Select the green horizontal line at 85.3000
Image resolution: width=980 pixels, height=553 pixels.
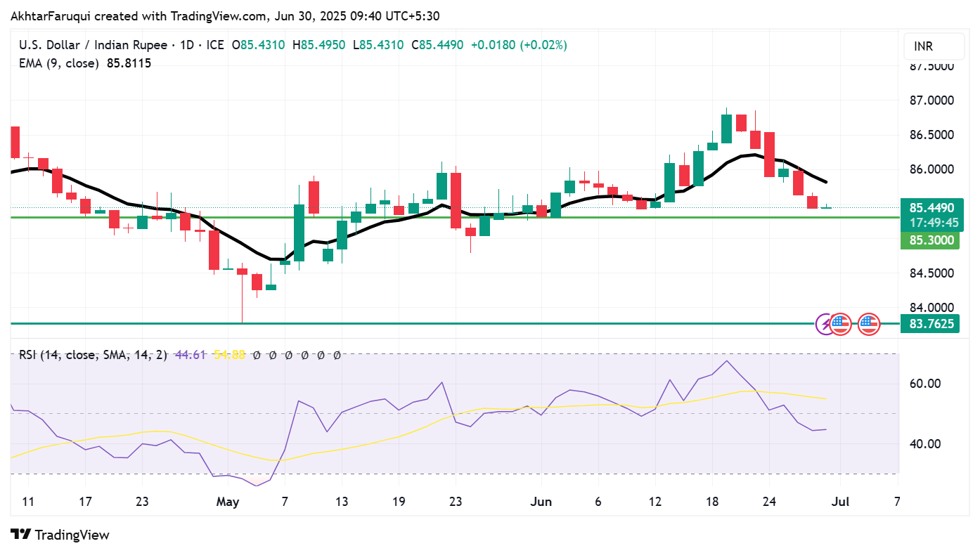(x=455, y=217)
